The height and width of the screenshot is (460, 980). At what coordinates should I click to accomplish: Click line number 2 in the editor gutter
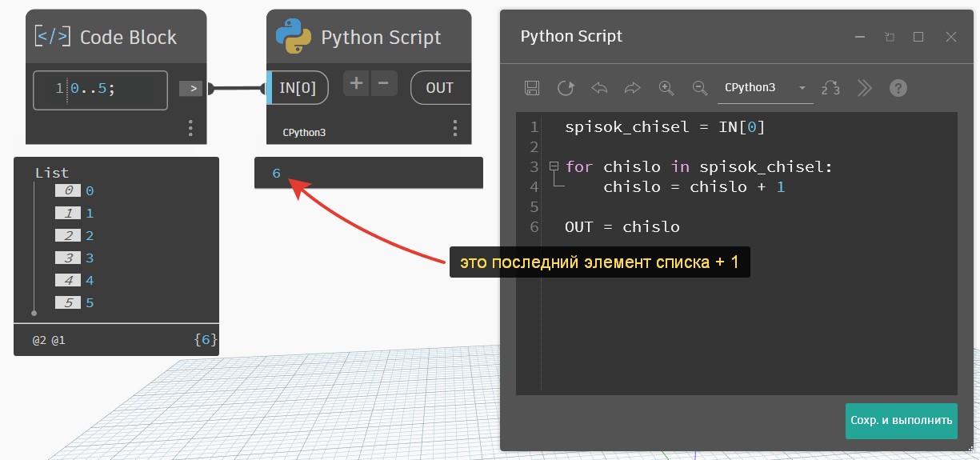pyautogui.click(x=534, y=146)
